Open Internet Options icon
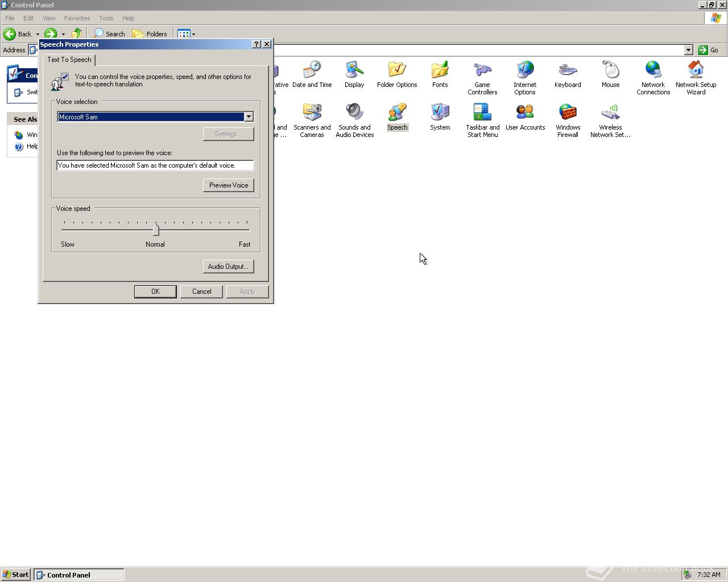This screenshot has width=728, height=582. click(x=525, y=78)
